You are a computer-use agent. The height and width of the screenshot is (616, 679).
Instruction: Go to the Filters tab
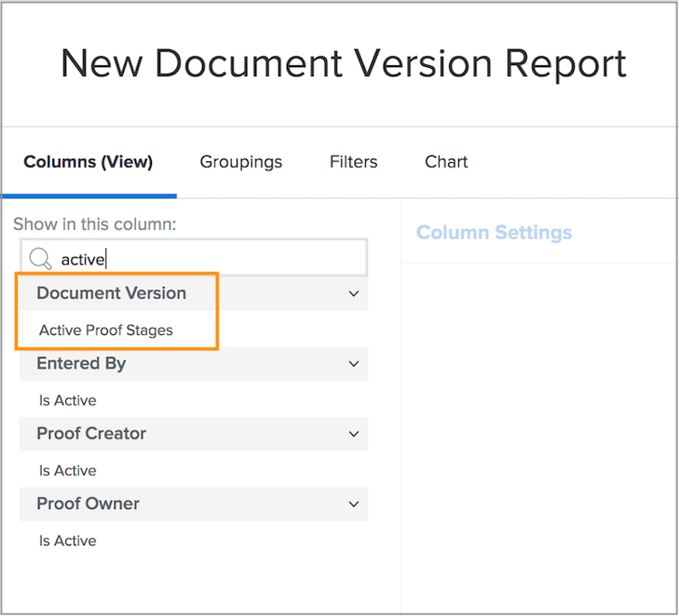point(353,162)
